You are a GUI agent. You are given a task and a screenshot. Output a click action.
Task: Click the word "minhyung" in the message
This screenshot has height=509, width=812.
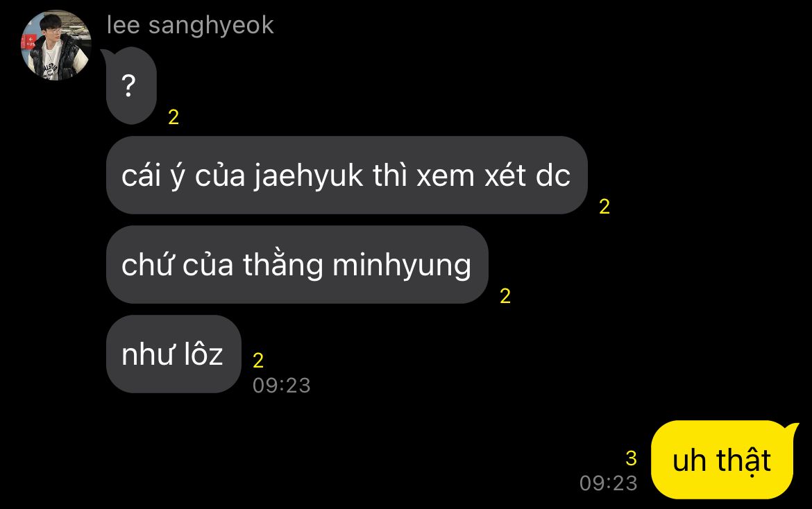tap(402, 266)
